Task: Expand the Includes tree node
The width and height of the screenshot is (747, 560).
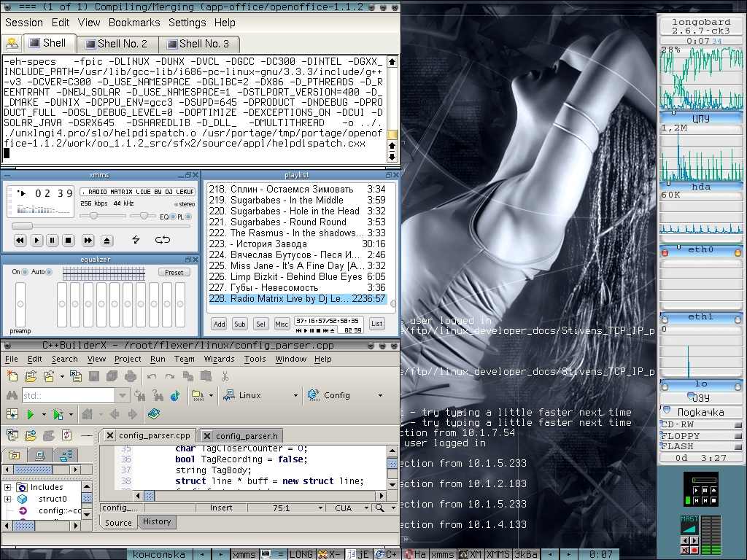Action: (x=8, y=487)
